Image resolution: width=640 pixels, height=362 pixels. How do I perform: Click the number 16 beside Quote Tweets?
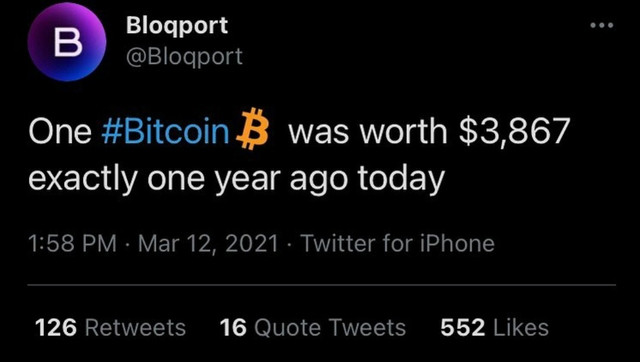click(233, 327)
